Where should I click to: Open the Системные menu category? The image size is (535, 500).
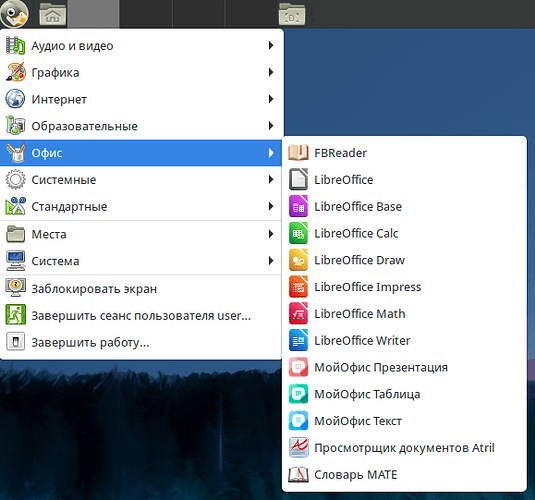(141, 179)
